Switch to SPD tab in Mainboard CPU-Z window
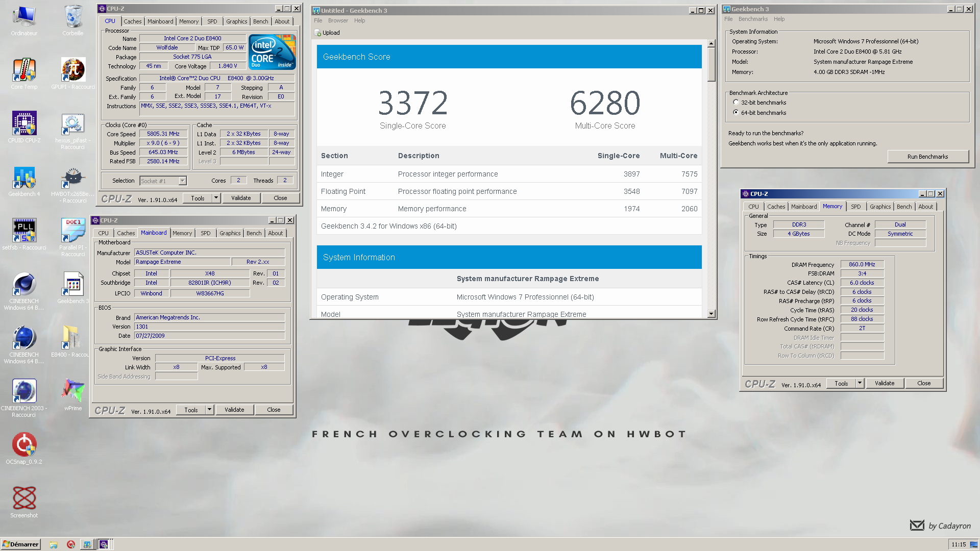This screenshot has width=980, height=551. [x=206, y=233]
